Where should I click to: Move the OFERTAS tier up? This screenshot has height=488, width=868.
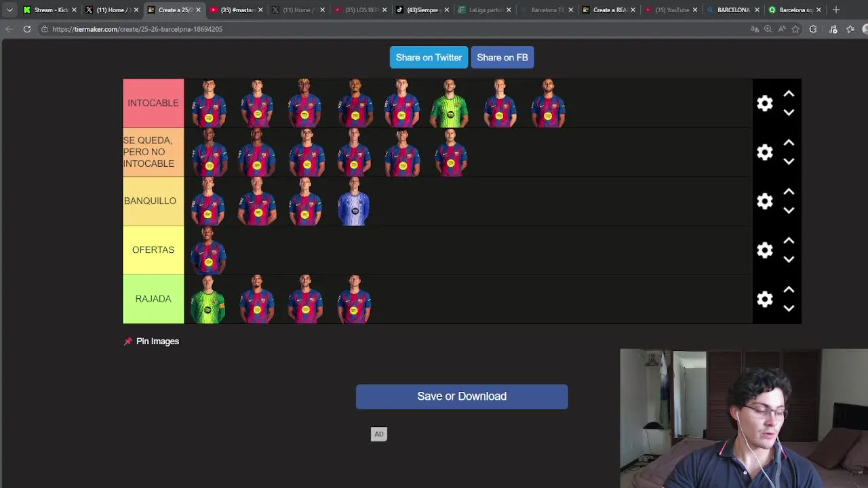[x=789, y=241]
